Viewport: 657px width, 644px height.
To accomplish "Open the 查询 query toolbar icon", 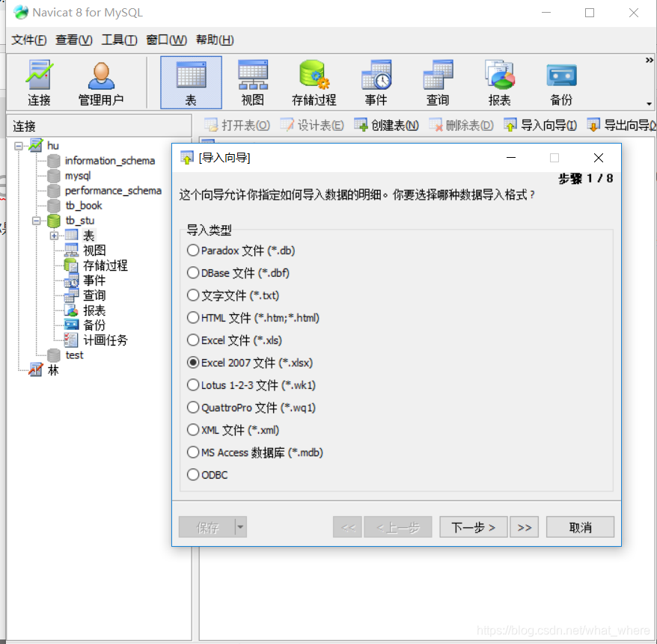I will [x=438, y=83].
